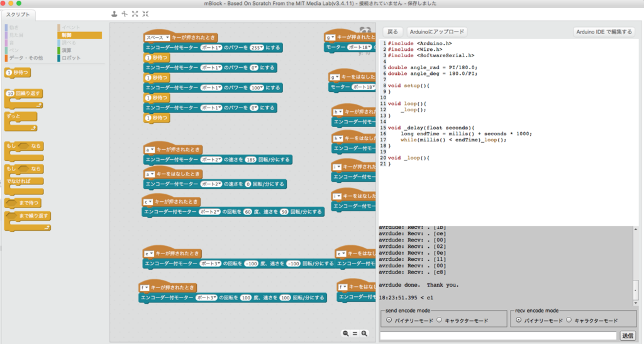Pick the まで待つ block in palette

pos(23,203)
